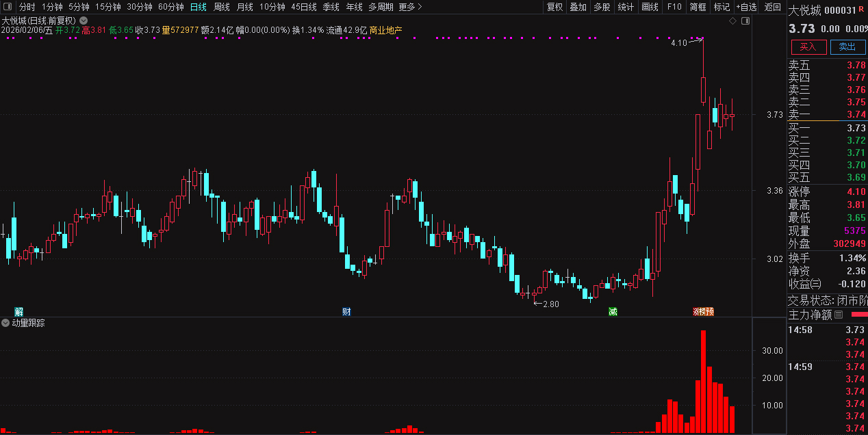868x435 pixels.
Task: Click the 卖一 price 3.74
Action: point(856,114)
